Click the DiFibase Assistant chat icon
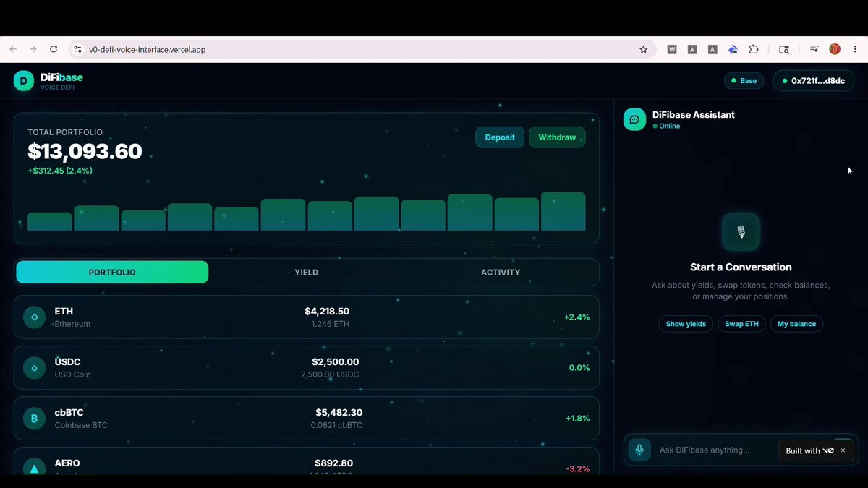This screenshot has height=488, width=868. click(634, 119)
